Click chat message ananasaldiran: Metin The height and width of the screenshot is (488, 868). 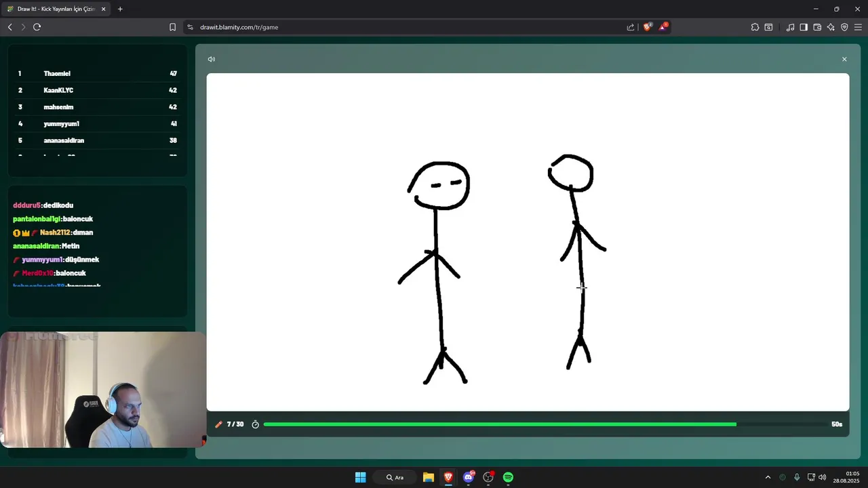pyautogui.click(x=46, y=246)
